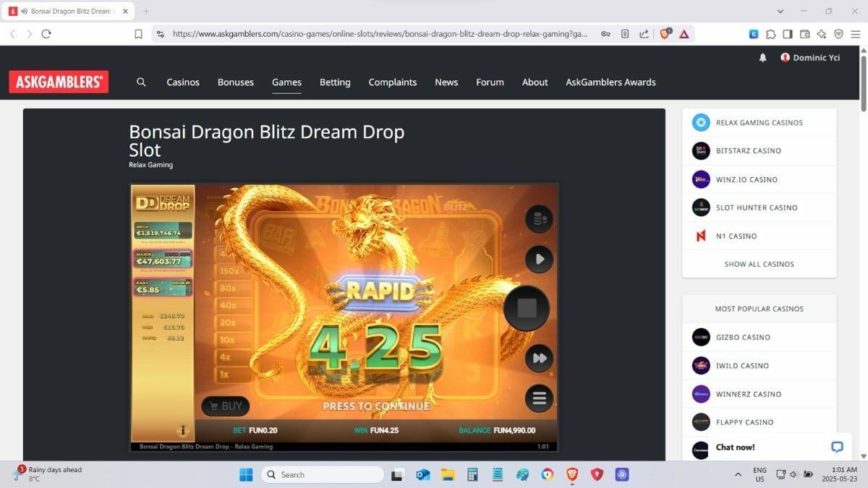Click PRESS TO CONTINUE in the game
Screen dimensions: 868x488
(376, 406)
